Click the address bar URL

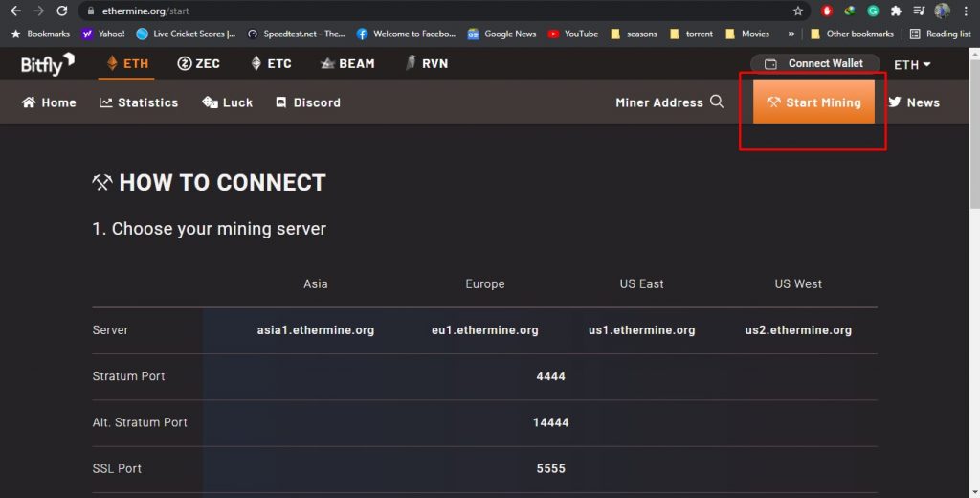(x=145, y=11)
